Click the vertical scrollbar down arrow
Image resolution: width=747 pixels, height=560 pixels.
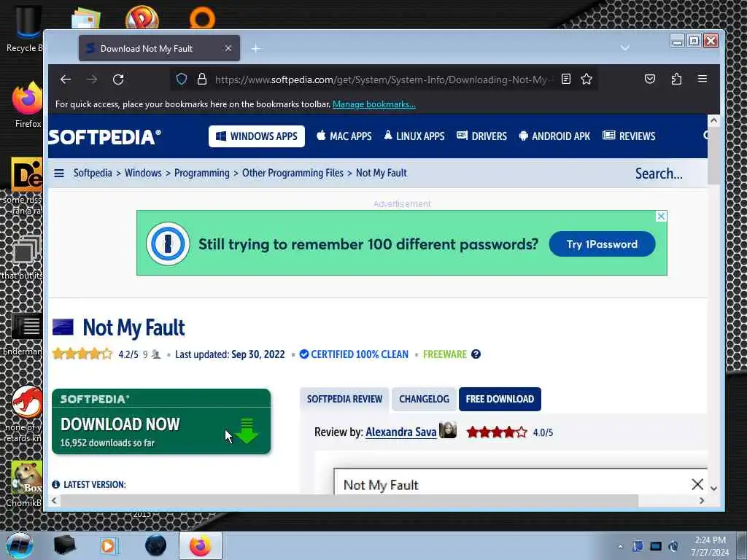coord(713,489)
